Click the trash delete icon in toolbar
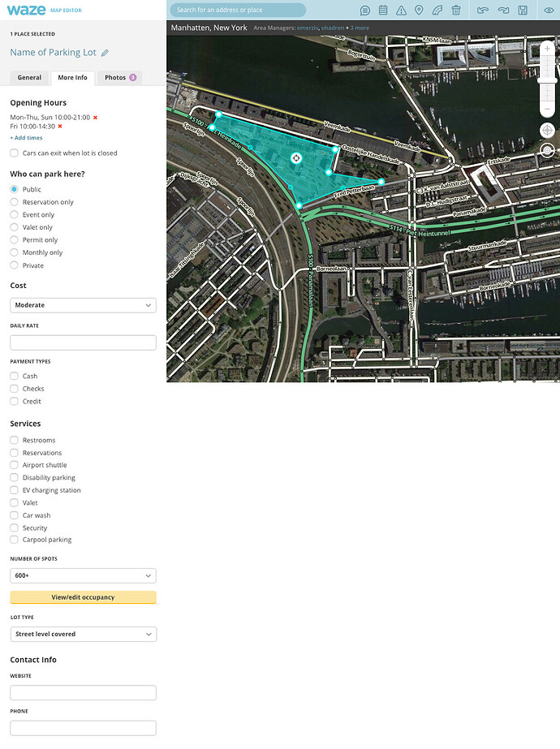Viewport: 560px width, 749px height. point(456,11)
